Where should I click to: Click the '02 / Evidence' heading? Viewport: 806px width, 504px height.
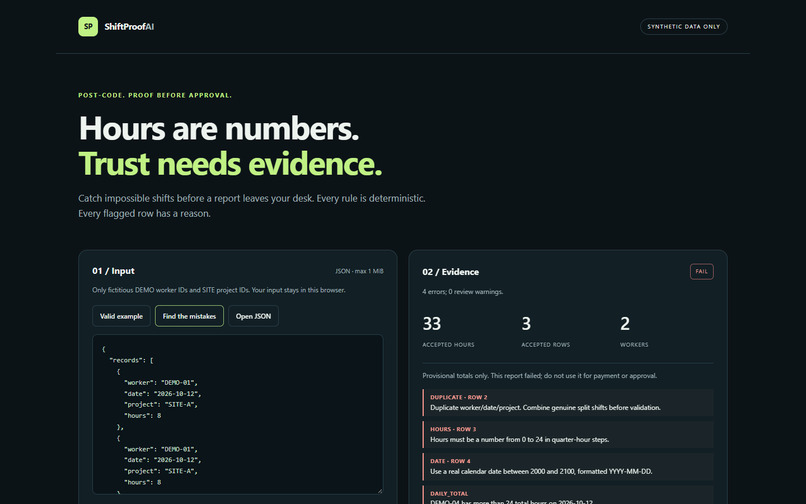click(451, 272)
